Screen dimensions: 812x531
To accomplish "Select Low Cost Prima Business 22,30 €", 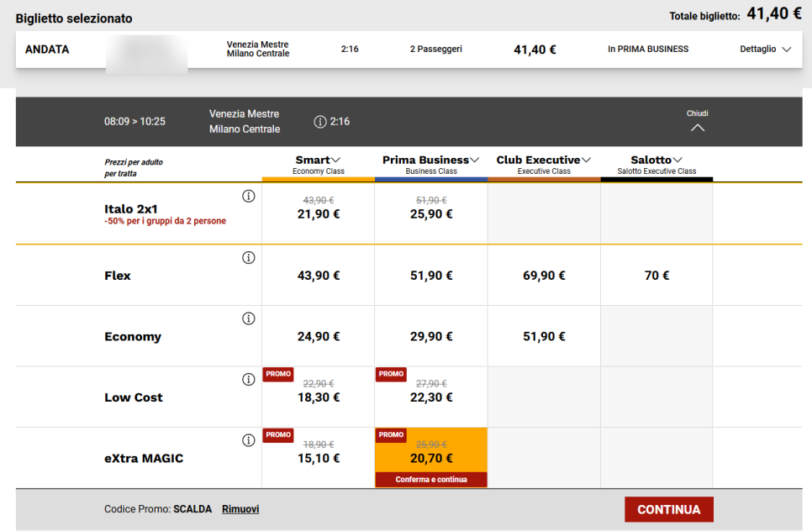I will click(x=431, y=397).
